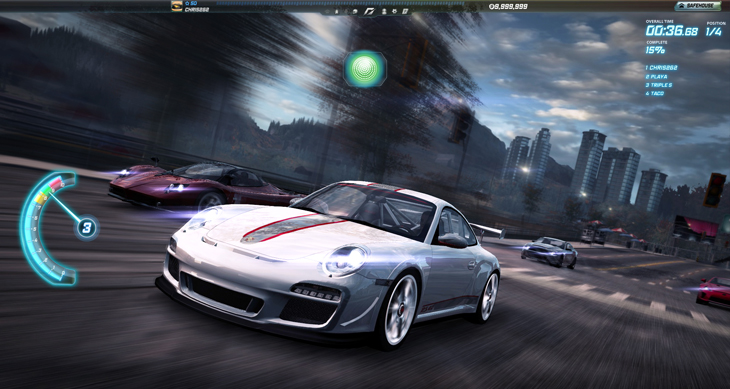Image resolution: width=730 pixels, height=389 pixels.
Task: Click the overall time 00:36.68
Action: click(671, 31)
